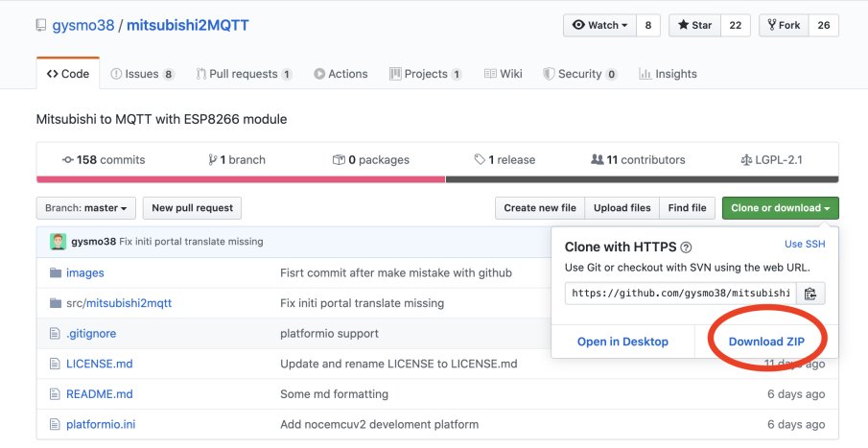Click the Upload files button
The image size is (868, 448).
point(622,208)
